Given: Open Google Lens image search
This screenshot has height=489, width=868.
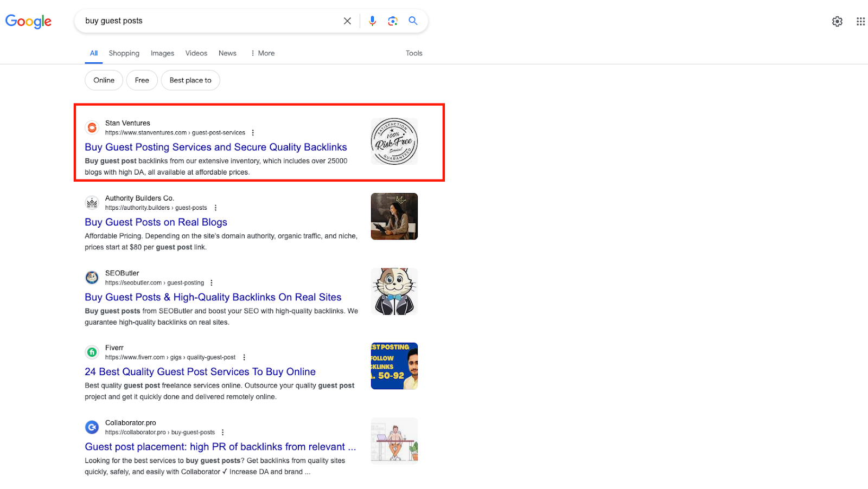Looking at the screenshot, I should (x=393, y=21).
